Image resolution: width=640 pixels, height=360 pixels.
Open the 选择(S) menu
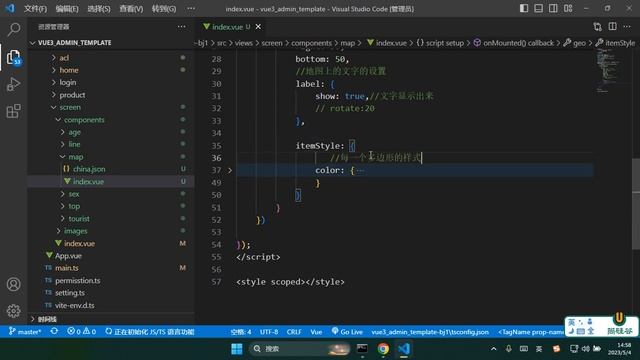[98, 9]
